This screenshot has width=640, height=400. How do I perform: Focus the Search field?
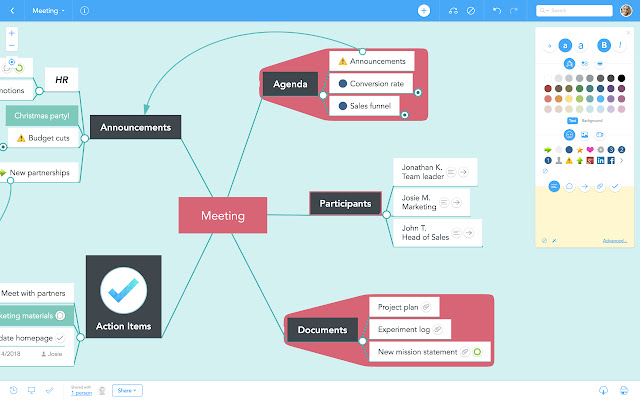pos(574,11)
